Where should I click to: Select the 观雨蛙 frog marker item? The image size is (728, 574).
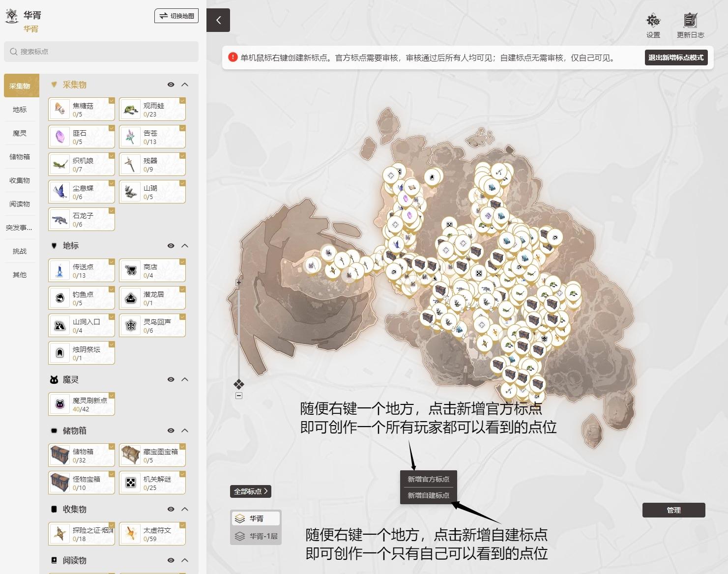point(152,110)
